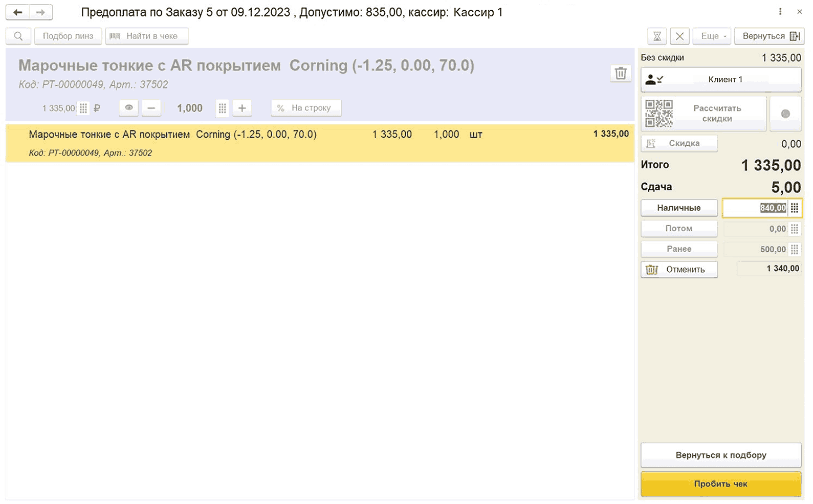Select the yellow Corning lens receipt row
The image size is (813, 504).
click(320, 143)
